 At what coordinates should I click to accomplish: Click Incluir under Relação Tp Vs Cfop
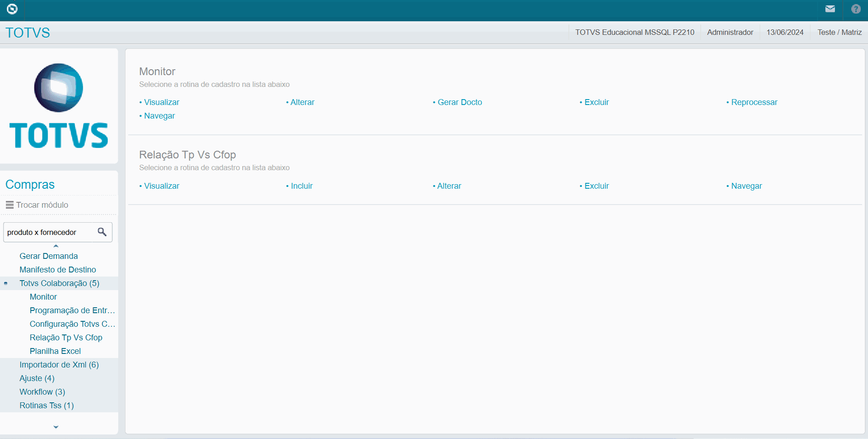302,186
